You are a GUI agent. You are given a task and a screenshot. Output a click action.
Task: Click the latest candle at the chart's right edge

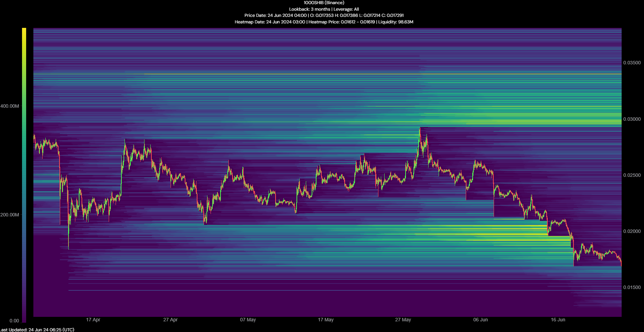[621, 262]
